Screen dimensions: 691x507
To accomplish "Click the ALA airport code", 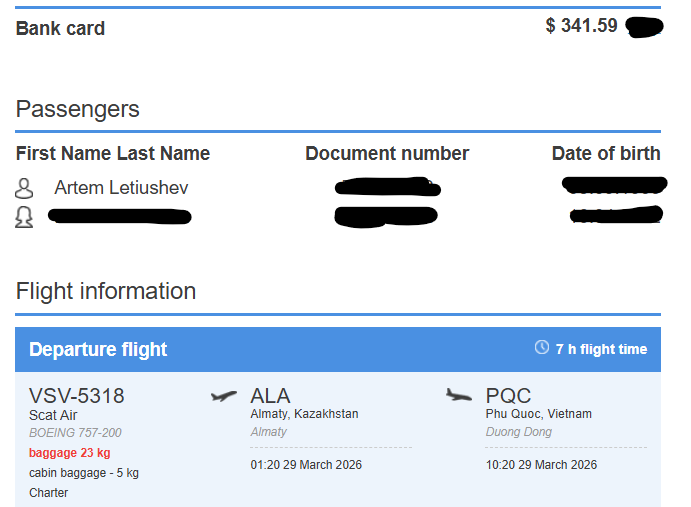I will [x=270, y=395].
